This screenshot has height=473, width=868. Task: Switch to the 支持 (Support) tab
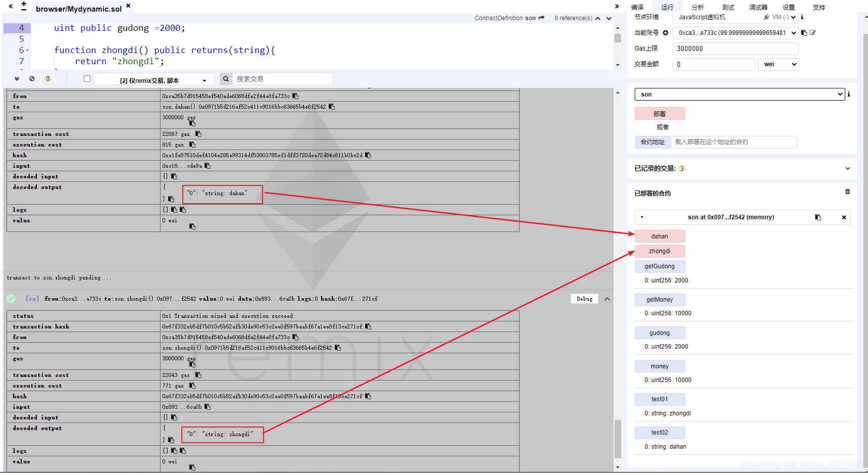click(819, 7)
